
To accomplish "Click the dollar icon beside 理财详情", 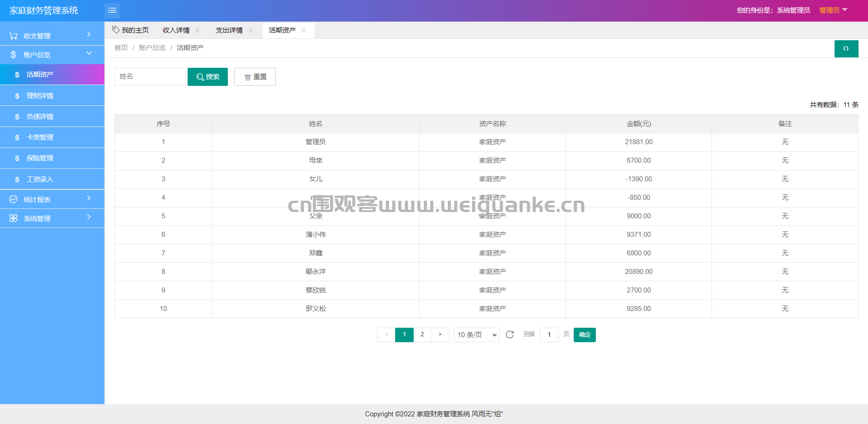I will pyautogui.click(x=17, y=96).
